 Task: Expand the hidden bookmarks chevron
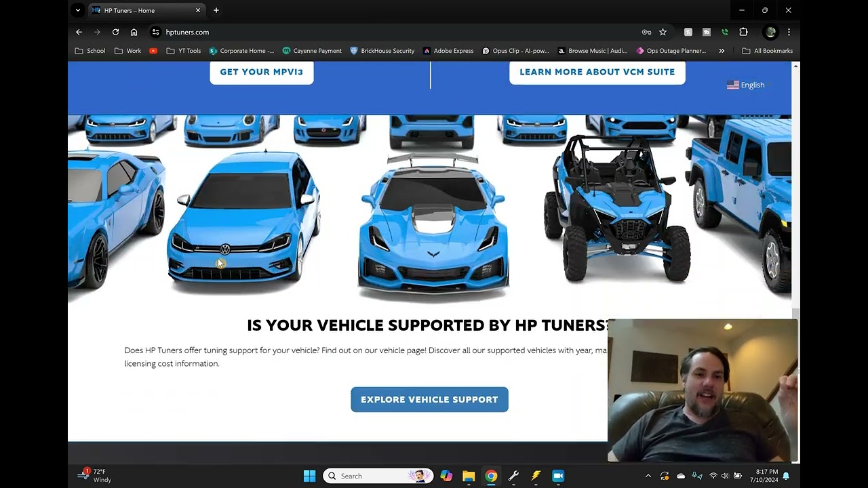[x=722, y=51]
